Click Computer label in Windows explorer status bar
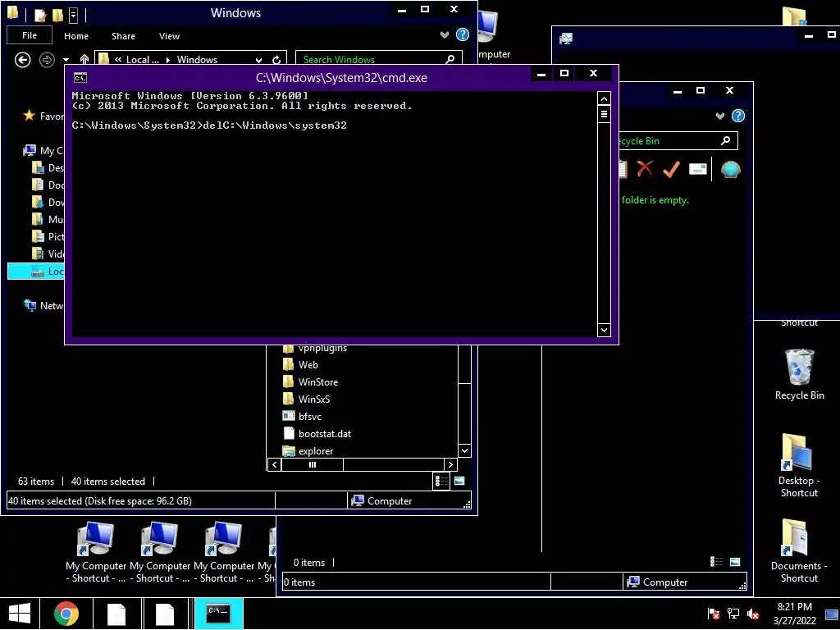 [390, 501]
